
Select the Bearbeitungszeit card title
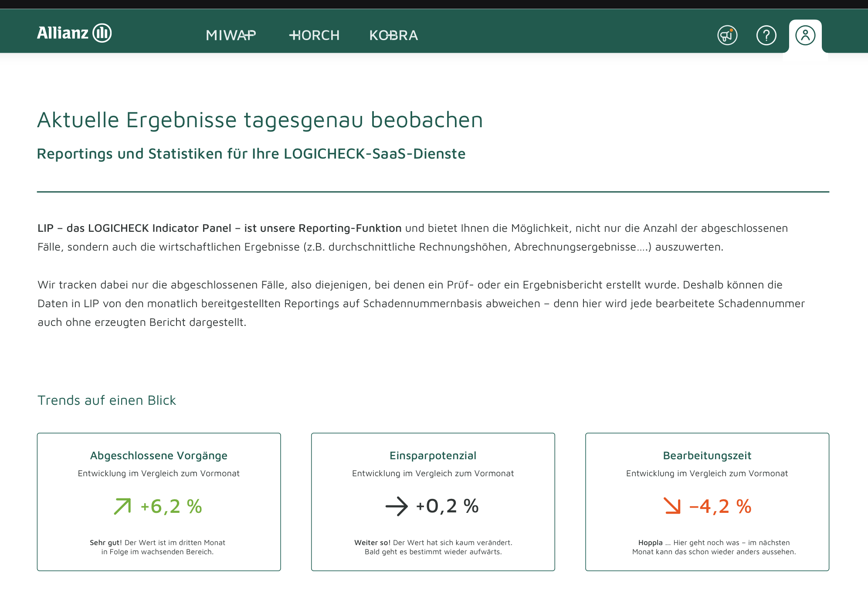[707, 456]
